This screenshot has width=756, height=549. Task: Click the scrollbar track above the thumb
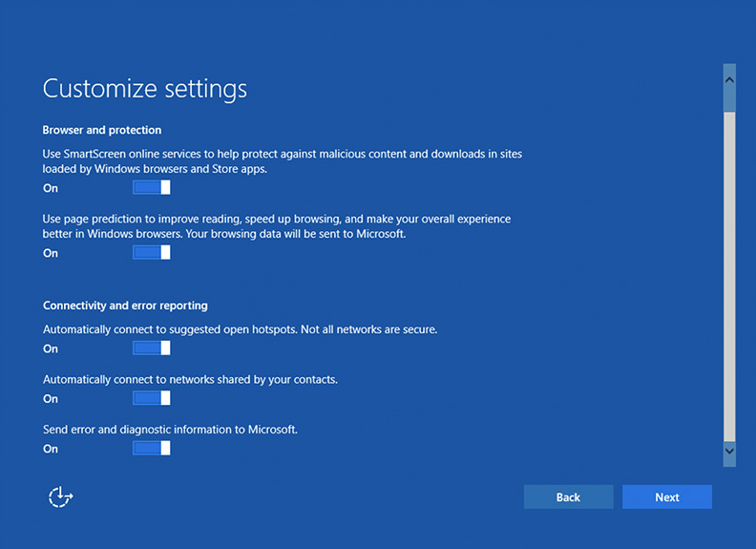(x=729, y=99)
